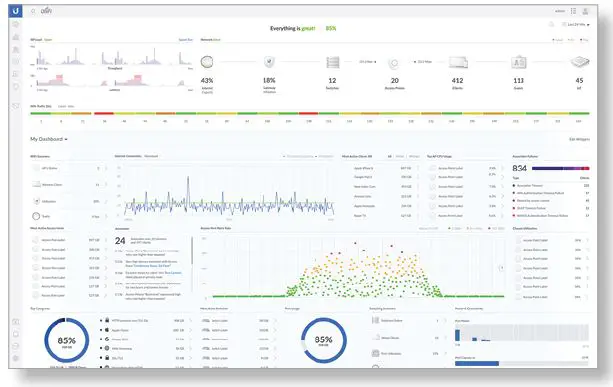
Task: Click the Association Timeout failure type row
Action: tap(551, 186)
